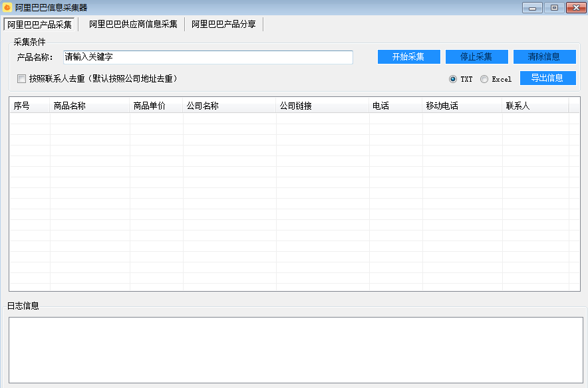Click inside the 日志信息 log text area
This screenshot has height=388, width=588.
point(296,350)
